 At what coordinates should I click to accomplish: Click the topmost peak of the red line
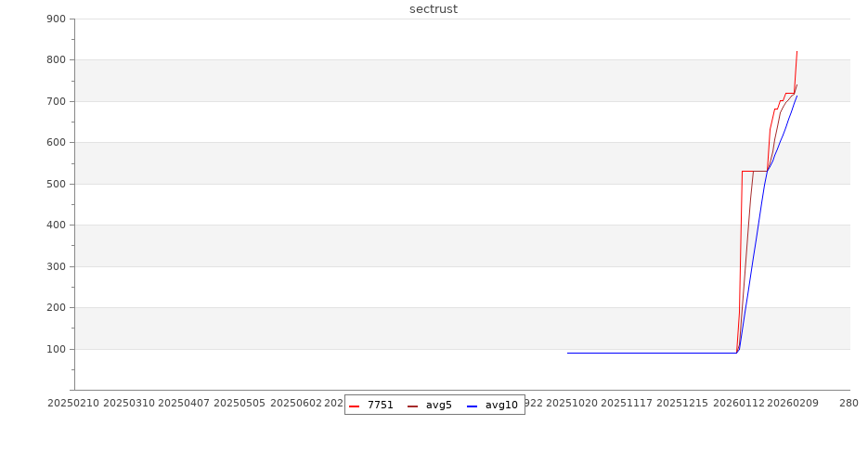[797, 52]
